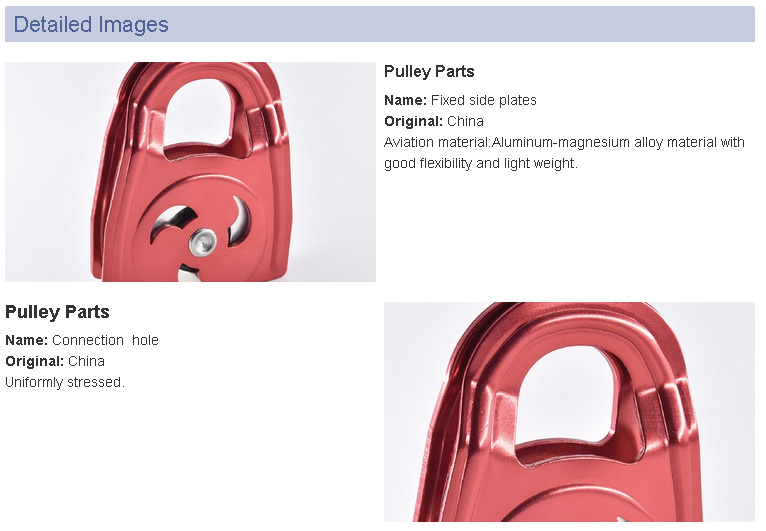Open the first red pulley product image

pyautogui.click(x=190, y=171)
